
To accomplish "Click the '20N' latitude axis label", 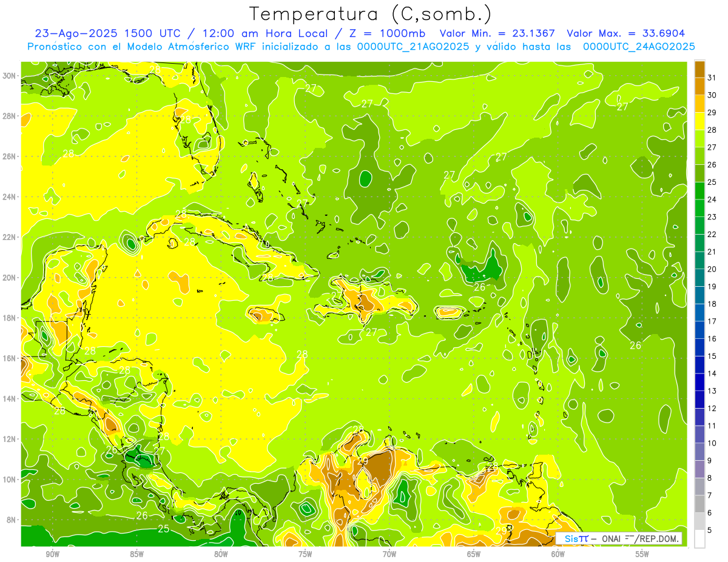I will coord(10,278).
